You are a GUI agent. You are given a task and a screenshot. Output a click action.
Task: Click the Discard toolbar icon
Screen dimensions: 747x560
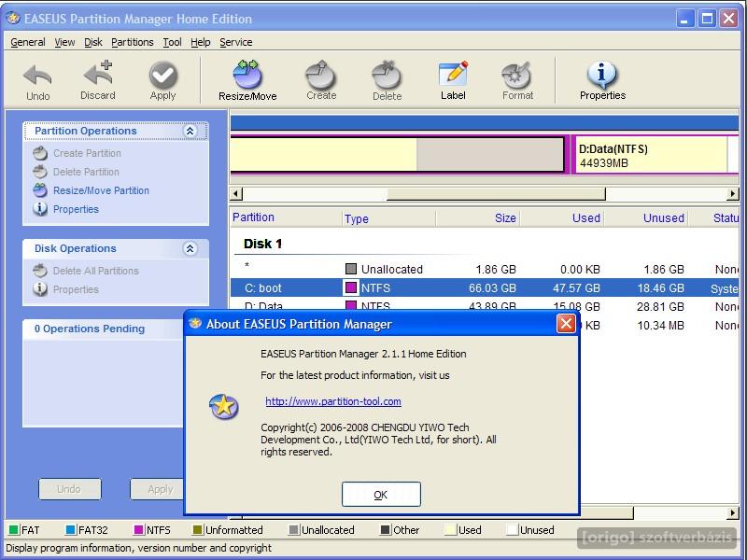[98, 74]
